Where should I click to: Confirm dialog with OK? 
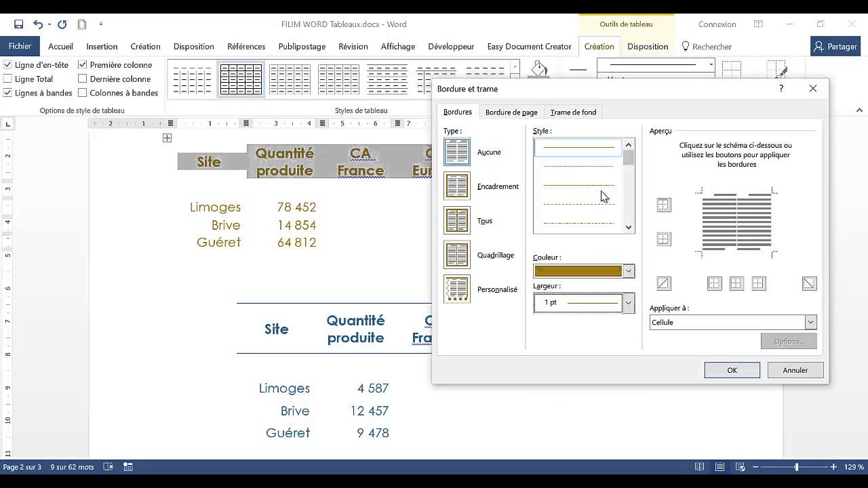click(732, 370)
